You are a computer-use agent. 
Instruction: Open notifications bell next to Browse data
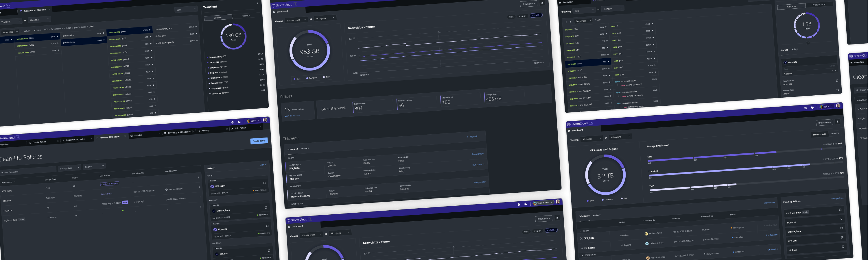(x=542, y=3)
